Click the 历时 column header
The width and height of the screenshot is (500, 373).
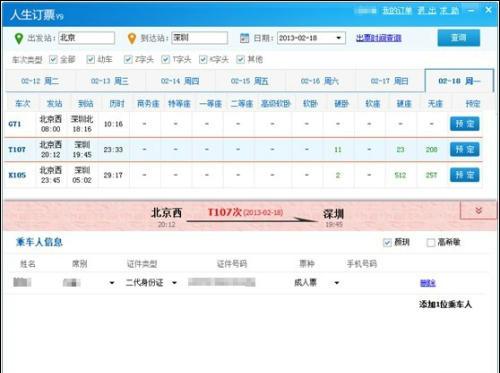(x=117, y=104)
